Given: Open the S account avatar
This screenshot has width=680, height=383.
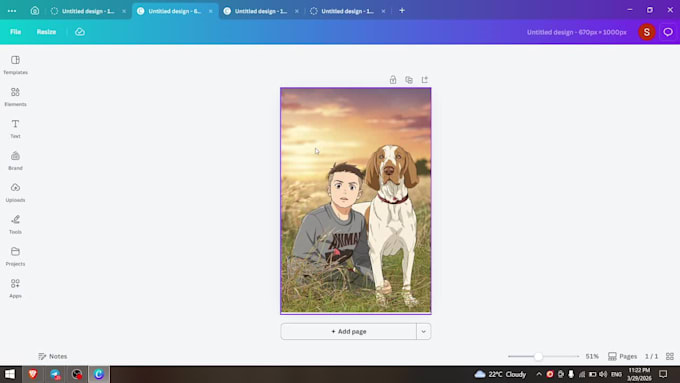Looking at the screenshot, I should click(647, 32).
